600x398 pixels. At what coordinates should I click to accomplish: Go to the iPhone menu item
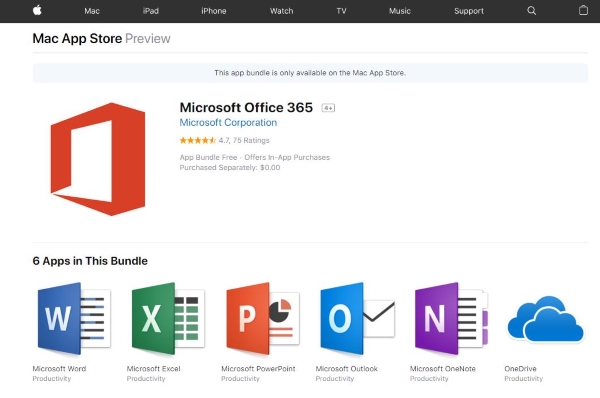click(214, 11)
